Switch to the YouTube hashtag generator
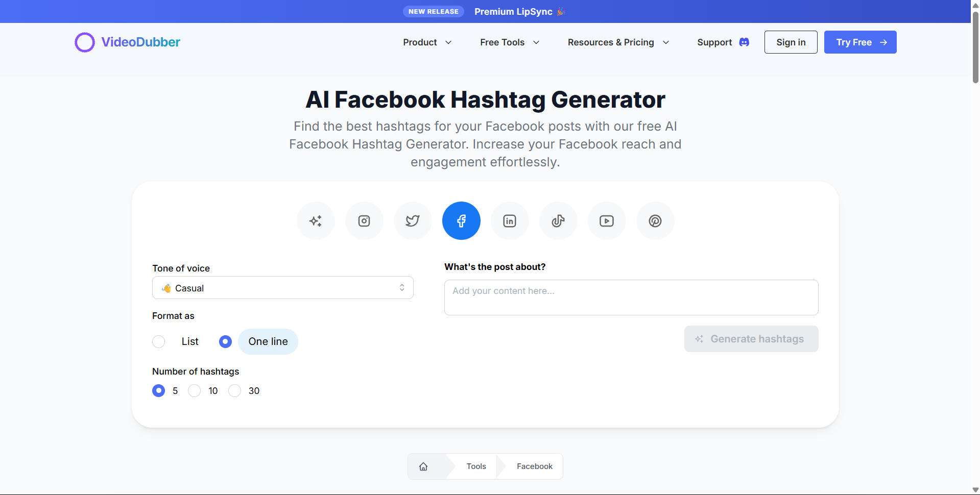This screenshot has height=495, width=980. point(607,221)
